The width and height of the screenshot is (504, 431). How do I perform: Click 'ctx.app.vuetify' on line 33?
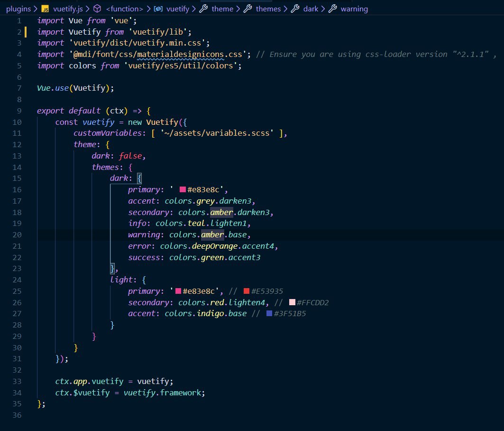(x=89, y=382)
